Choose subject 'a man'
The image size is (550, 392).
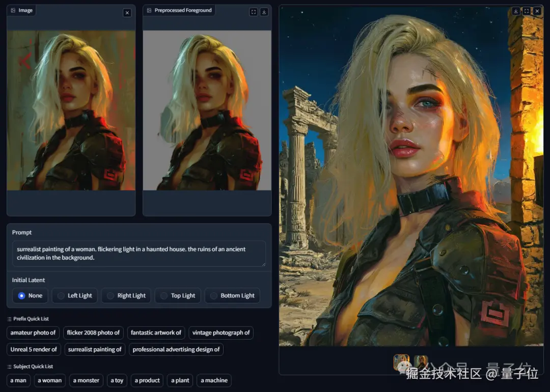click(19, 380)
